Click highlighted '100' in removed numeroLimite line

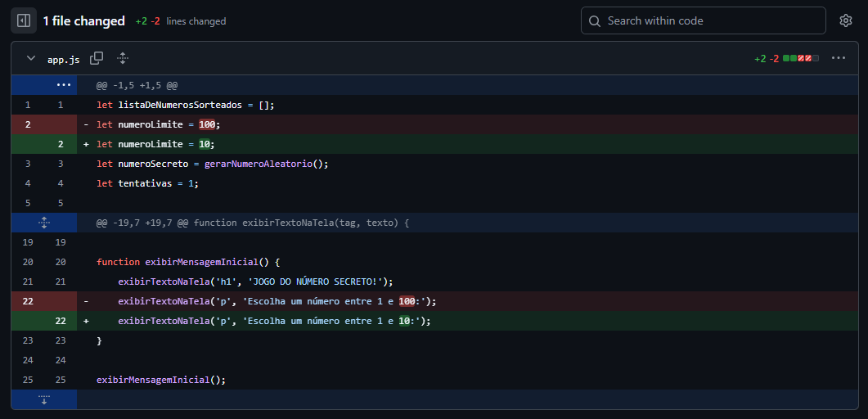207,124
